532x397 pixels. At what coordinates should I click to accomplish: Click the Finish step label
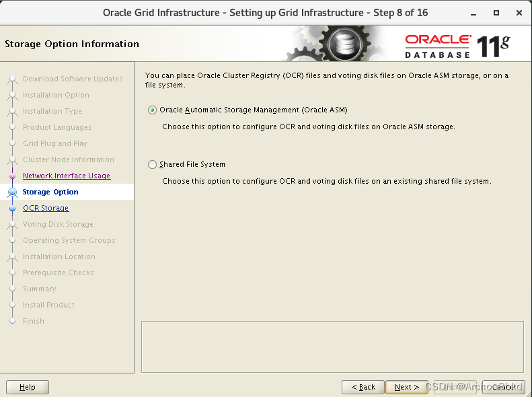[x=34, y=321]
